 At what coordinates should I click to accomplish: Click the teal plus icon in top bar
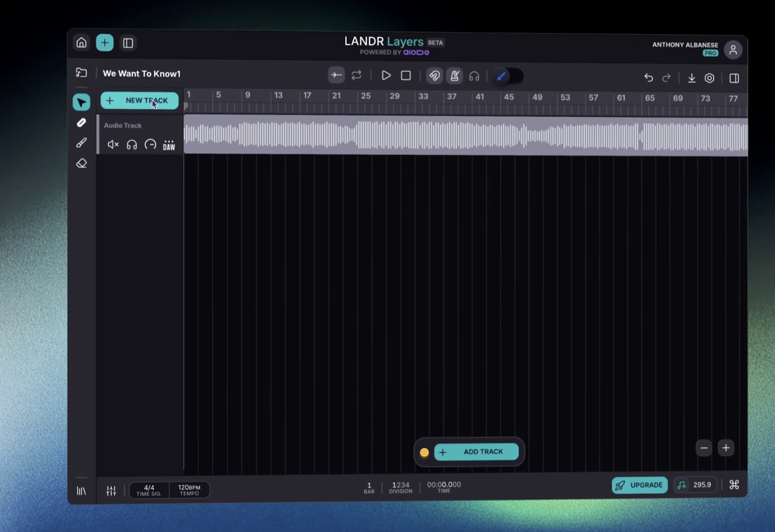pos(105,43)
